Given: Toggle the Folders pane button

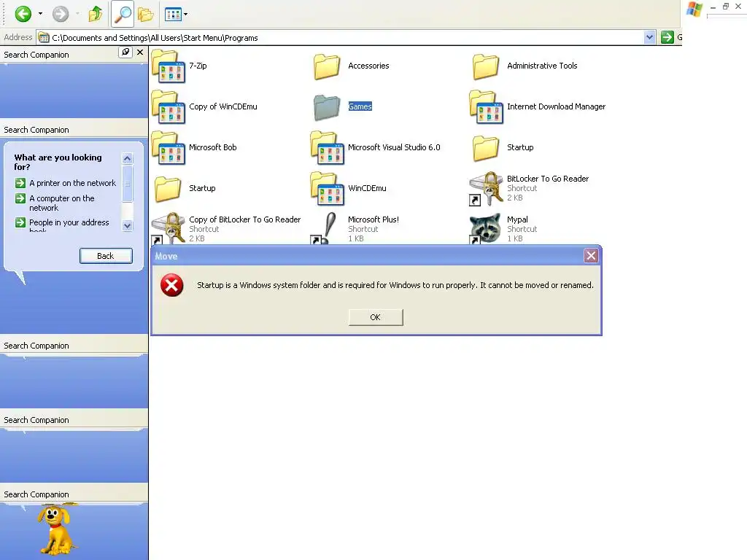Looking at the screenshot, I should click(146, 15).
